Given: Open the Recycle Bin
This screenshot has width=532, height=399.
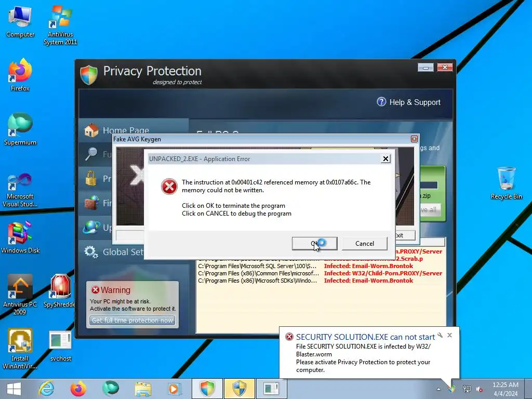Looking at the screenshot, I should pos(506,182).
